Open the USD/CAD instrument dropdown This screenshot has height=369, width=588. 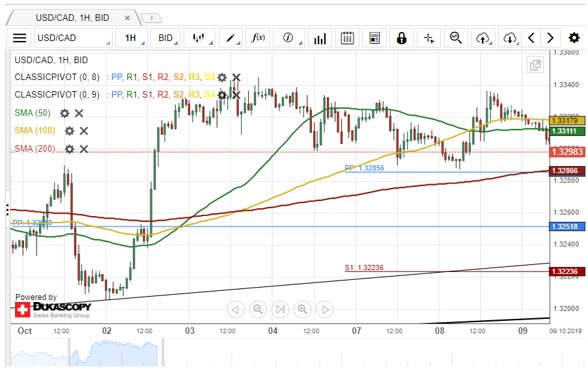[73, 38]
